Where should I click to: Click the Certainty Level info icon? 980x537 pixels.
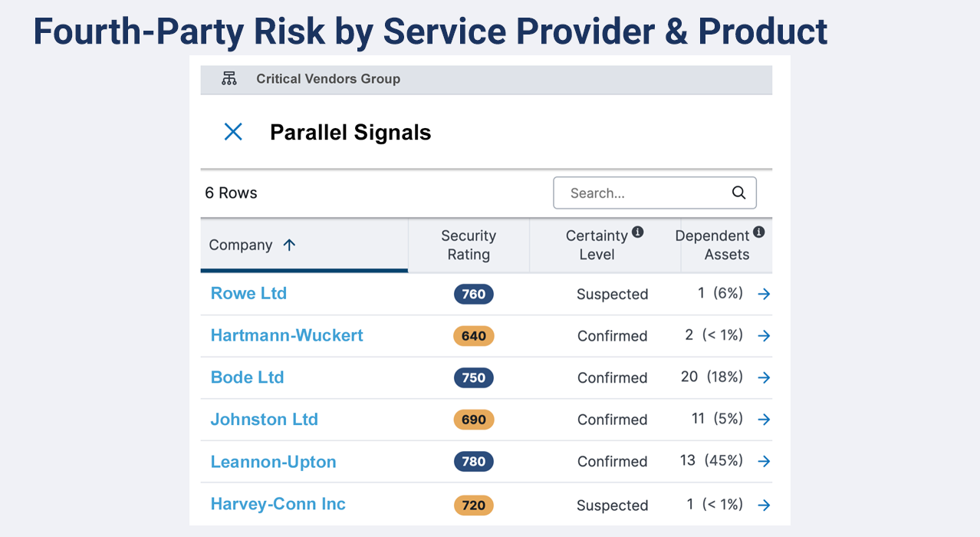tap(637, 232)
